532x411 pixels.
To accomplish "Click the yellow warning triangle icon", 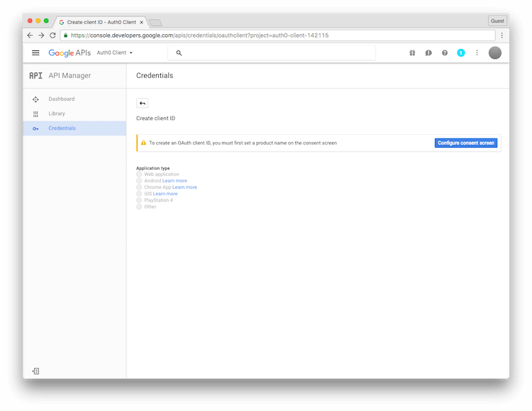I will 143,143.
